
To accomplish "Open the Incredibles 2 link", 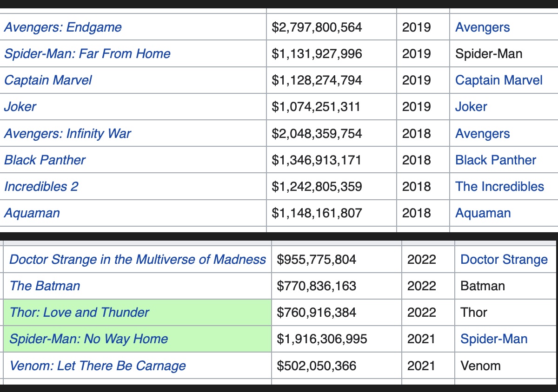I will click(x=41, y=186).
